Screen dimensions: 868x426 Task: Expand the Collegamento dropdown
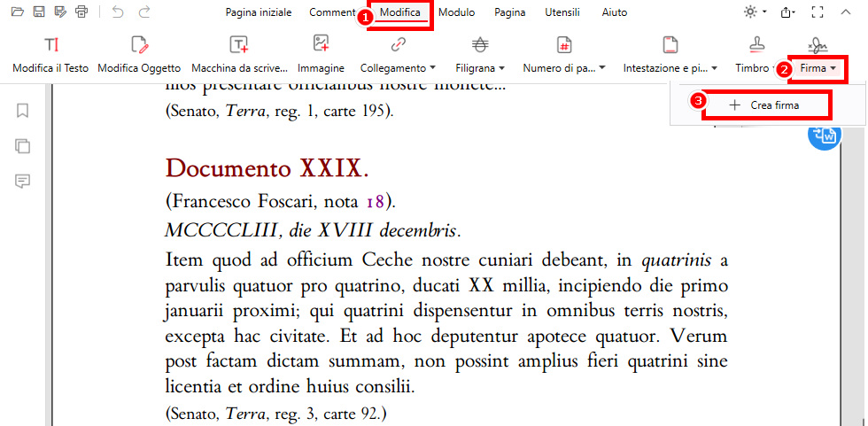tap(398, 55)
